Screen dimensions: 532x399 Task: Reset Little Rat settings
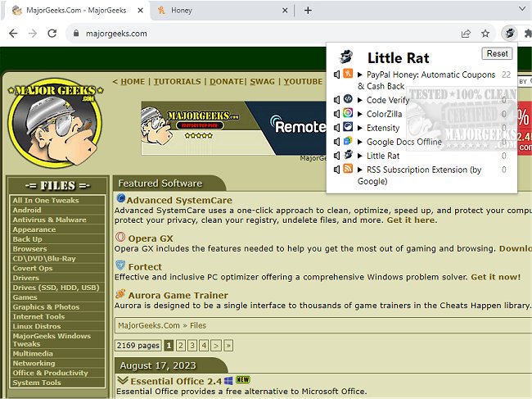click(497, 53)
